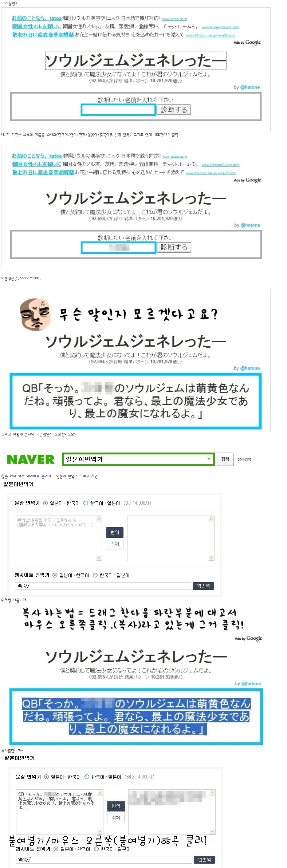Click 번역 button in the empty translator

pos(115,532)
